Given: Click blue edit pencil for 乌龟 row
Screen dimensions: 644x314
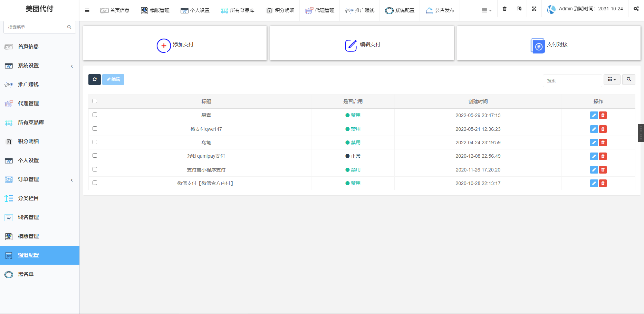Looking at the screenshot, I should pos(594,143).
